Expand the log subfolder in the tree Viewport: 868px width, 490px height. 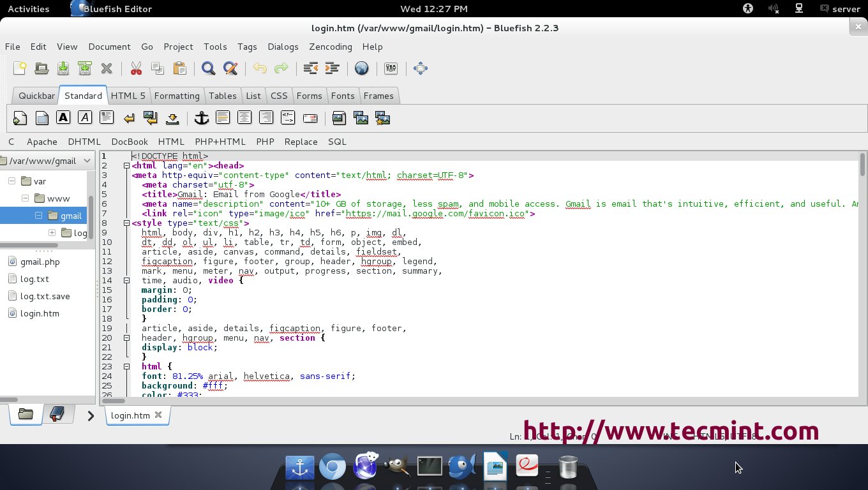[52, 233]
